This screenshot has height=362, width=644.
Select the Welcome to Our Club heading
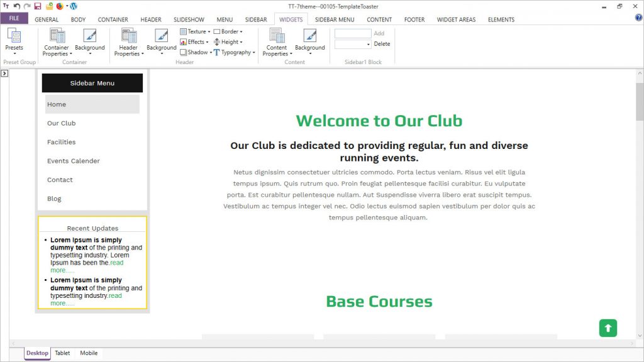tap(379, 121)
